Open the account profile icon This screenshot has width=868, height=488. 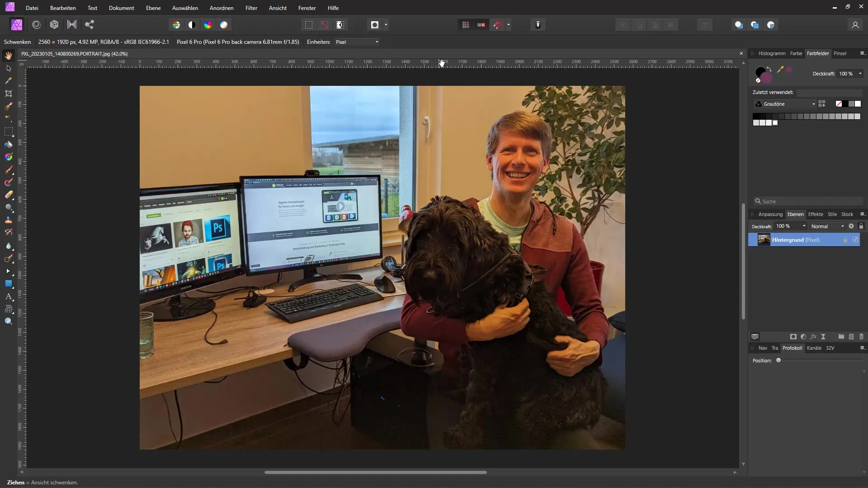click(x=855, y=25)
